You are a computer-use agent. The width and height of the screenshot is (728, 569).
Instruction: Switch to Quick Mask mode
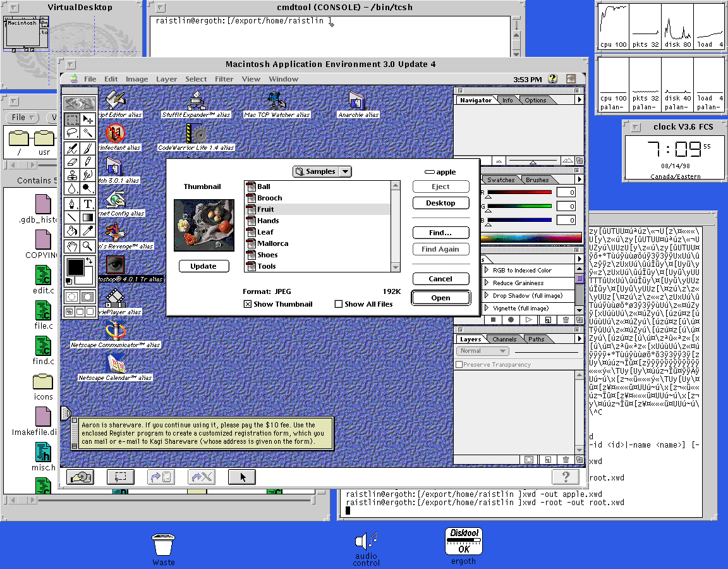click(x=88, y=297)
